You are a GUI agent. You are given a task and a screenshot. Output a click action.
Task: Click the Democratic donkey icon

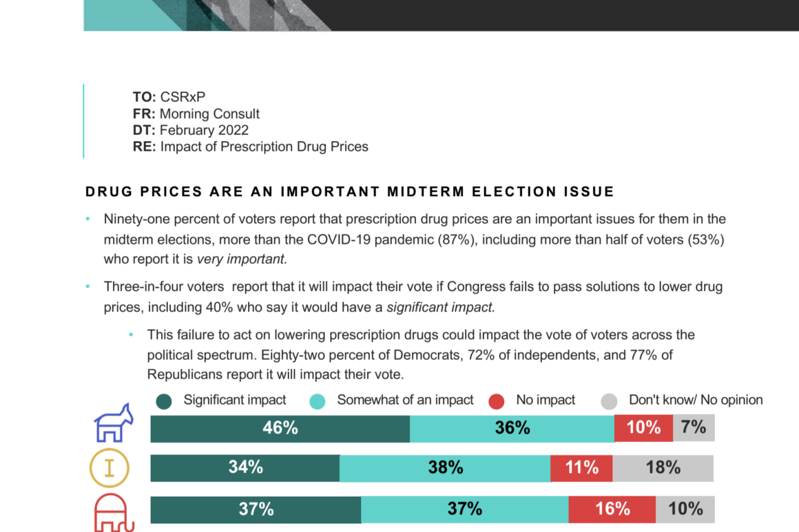coord(113,423)
